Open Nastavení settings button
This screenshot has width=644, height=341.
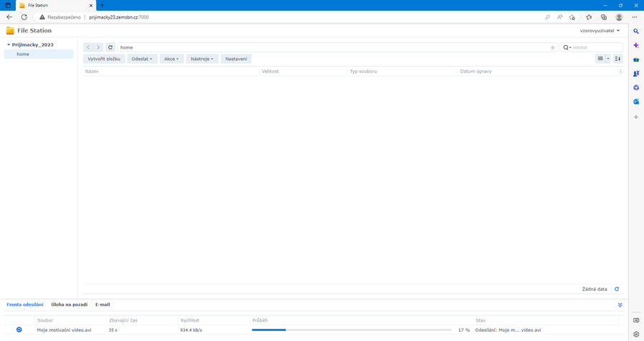point(236,59)
